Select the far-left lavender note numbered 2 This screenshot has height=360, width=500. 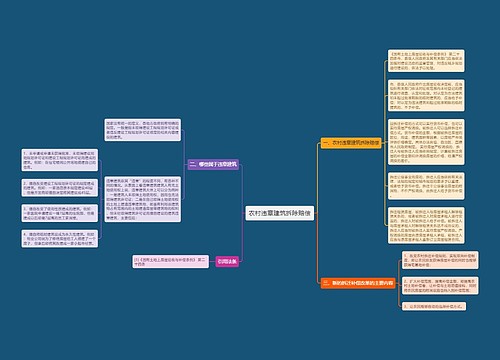60,188
